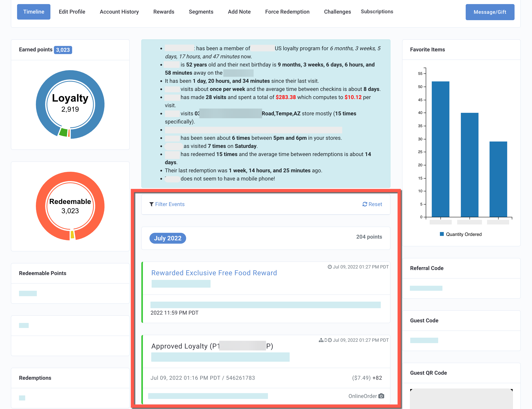Image resolution: width=532 pixels, height=409 pixels.
Task: Open the Timeline tab
Action: tap(34, 12)
